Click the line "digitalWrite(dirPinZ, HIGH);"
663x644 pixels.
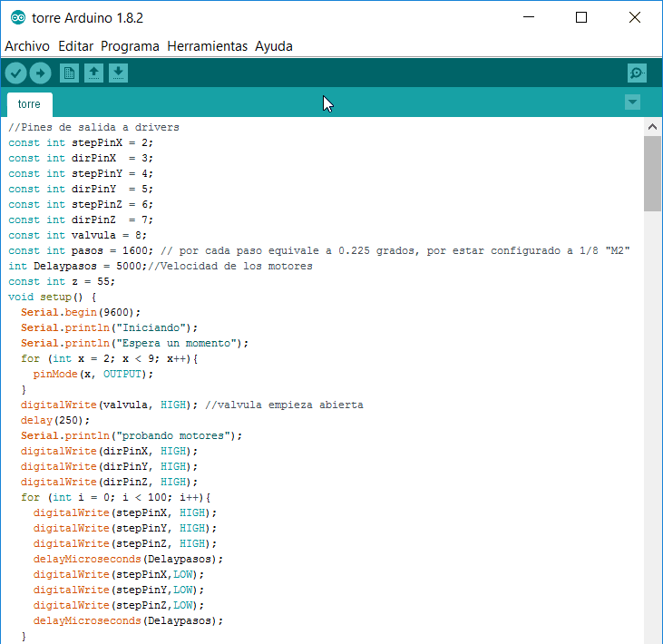tap(109, 482)
